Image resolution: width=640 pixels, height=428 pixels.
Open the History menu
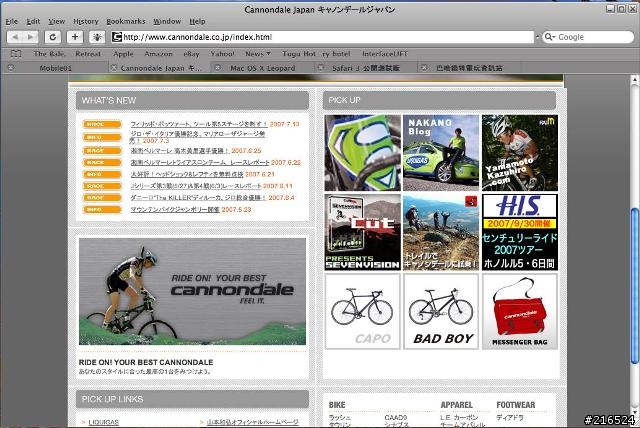click(86, 21)
